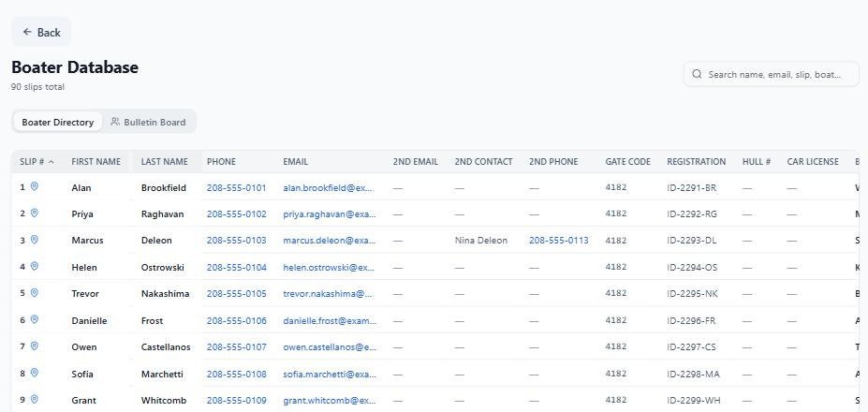
Task: Click the map pin icon for slip 8
Action: click(x=34, y=373)
